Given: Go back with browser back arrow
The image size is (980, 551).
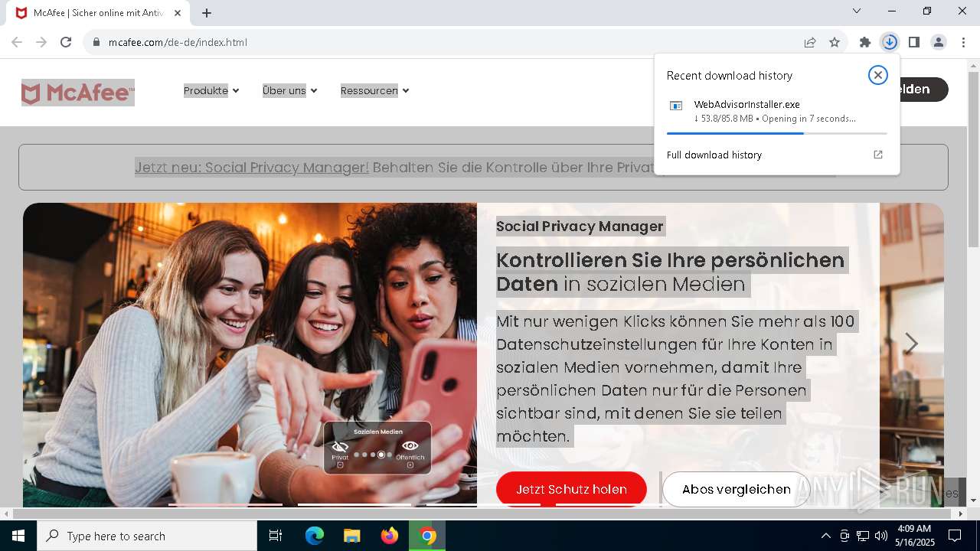Looking at the screenshot, I should 17,42.
